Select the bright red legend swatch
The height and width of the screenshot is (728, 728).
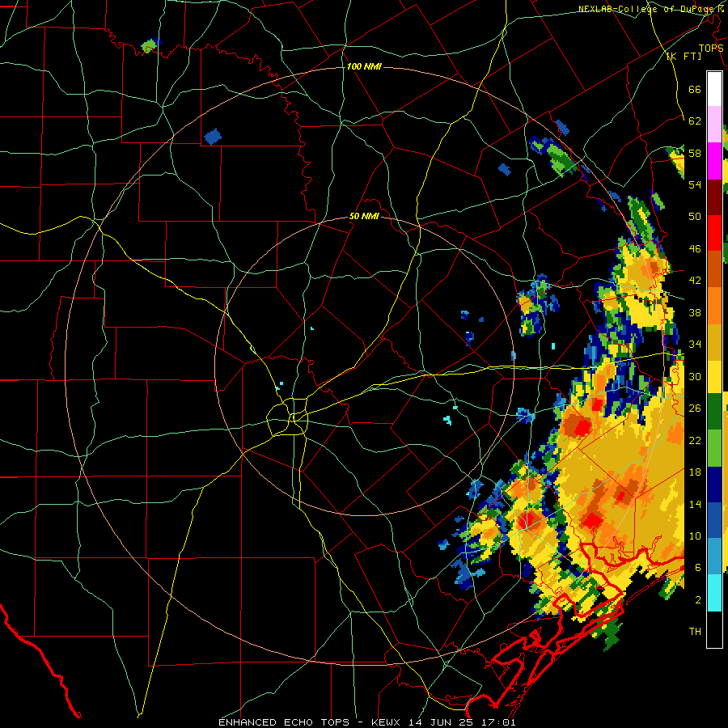[714, 233]
